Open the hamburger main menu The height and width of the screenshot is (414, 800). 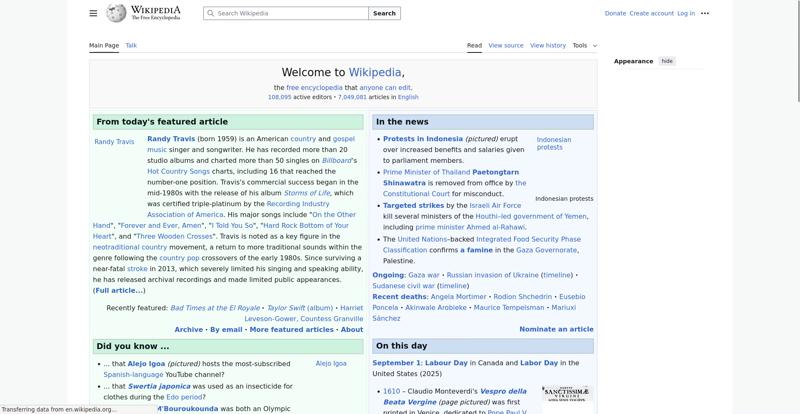93,13
